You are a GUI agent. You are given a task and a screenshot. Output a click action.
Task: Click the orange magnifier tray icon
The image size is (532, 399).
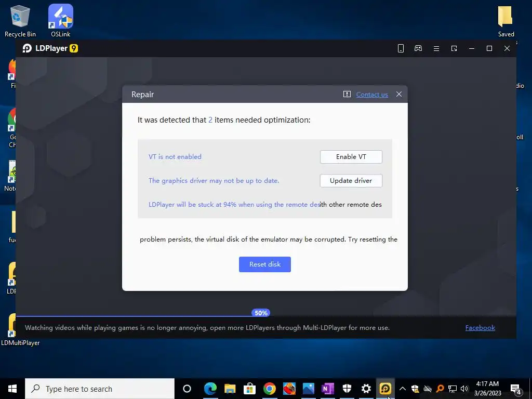[440, 389]
